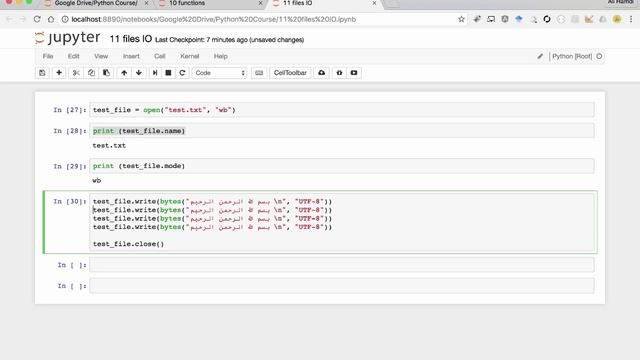Move selected cell up
The width and height of the screenshot is (640, 360).
[x=124, y=73]
